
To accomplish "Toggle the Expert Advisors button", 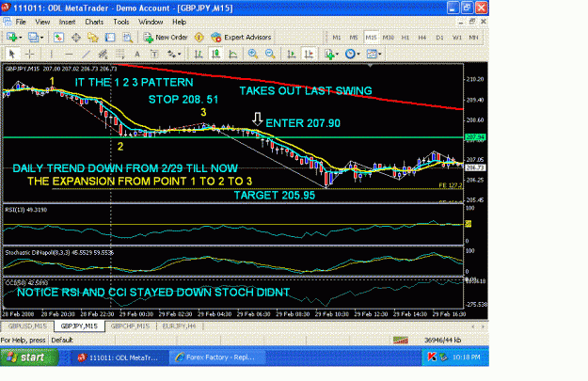I will [241, 37].
